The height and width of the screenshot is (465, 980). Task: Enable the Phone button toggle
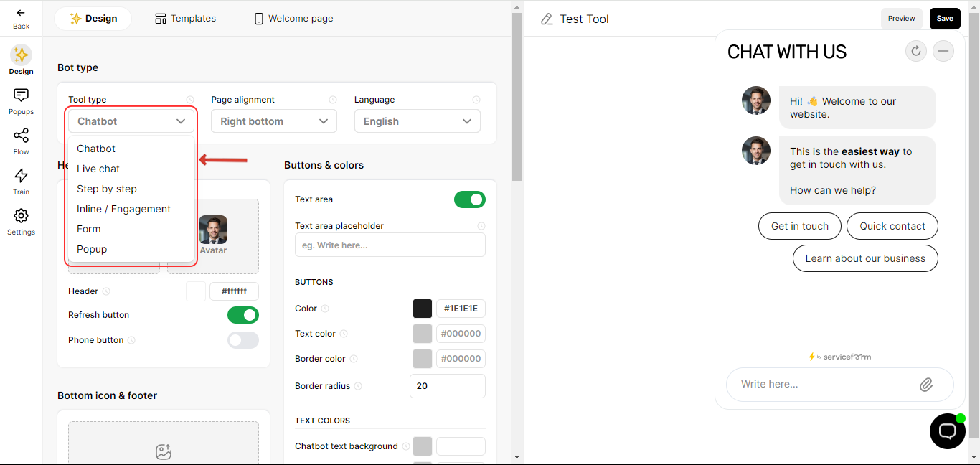(x=243, y=340)
